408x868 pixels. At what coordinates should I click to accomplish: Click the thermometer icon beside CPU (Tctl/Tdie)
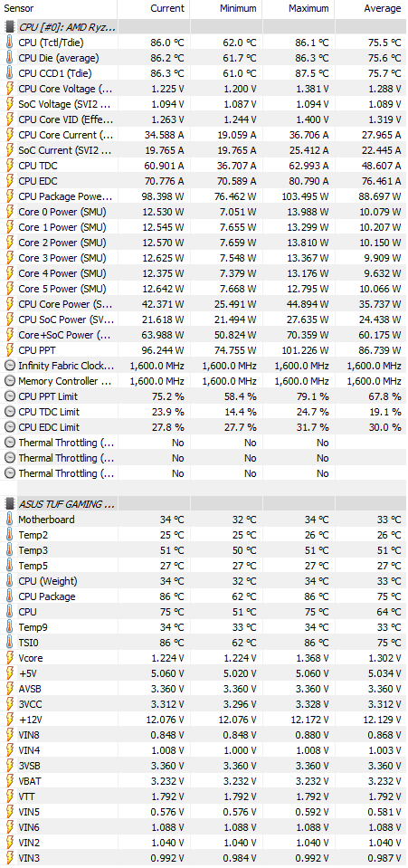coord(9,42)
